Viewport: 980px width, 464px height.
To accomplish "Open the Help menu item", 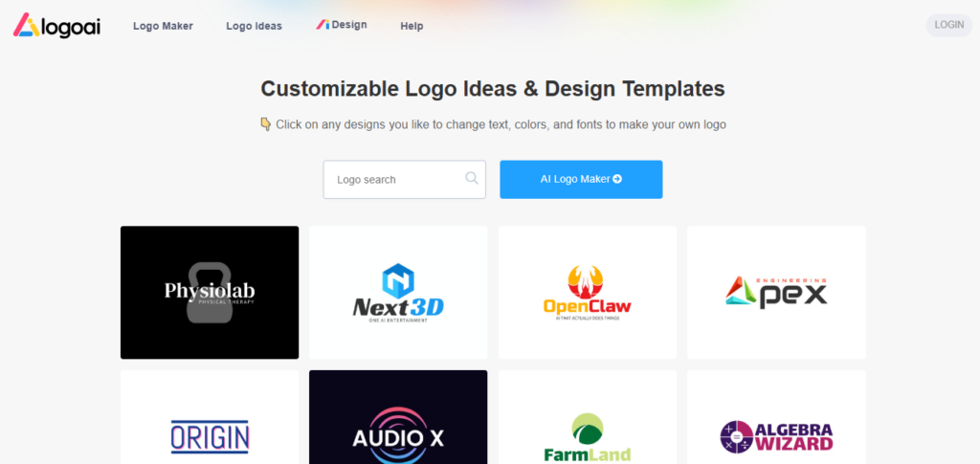I will coord(412,26).
